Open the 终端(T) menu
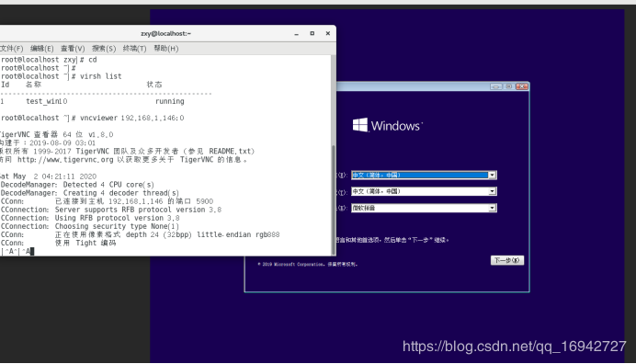 (135, 49)
